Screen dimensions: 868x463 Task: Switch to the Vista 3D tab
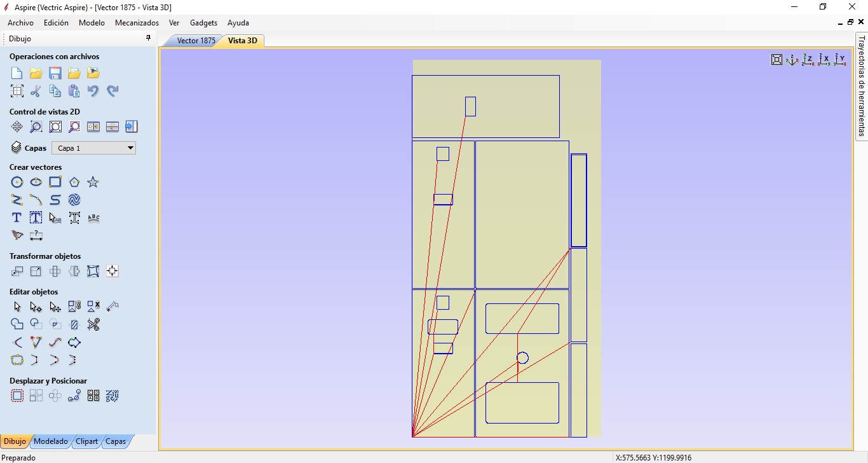pos(243,41)
